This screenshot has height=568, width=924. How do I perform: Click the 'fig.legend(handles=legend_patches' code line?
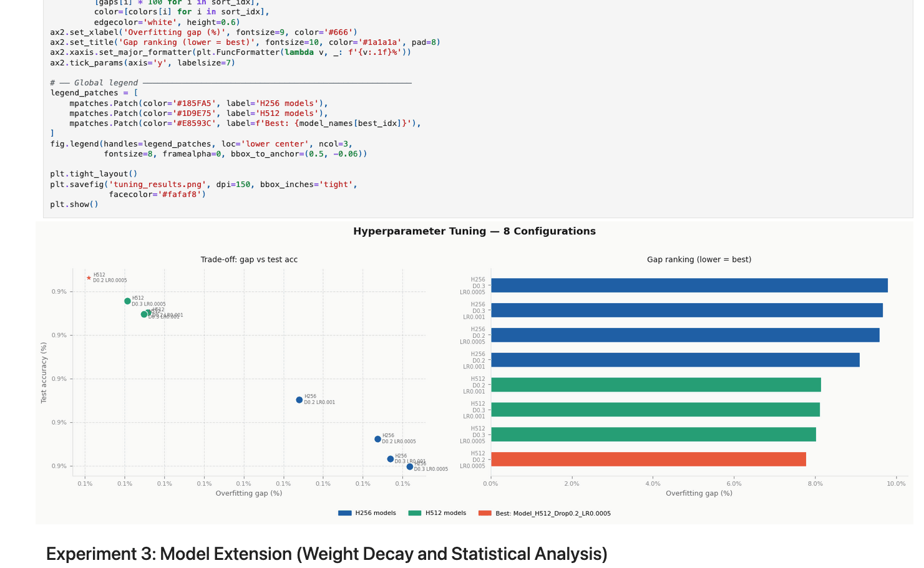click(202, 144)
